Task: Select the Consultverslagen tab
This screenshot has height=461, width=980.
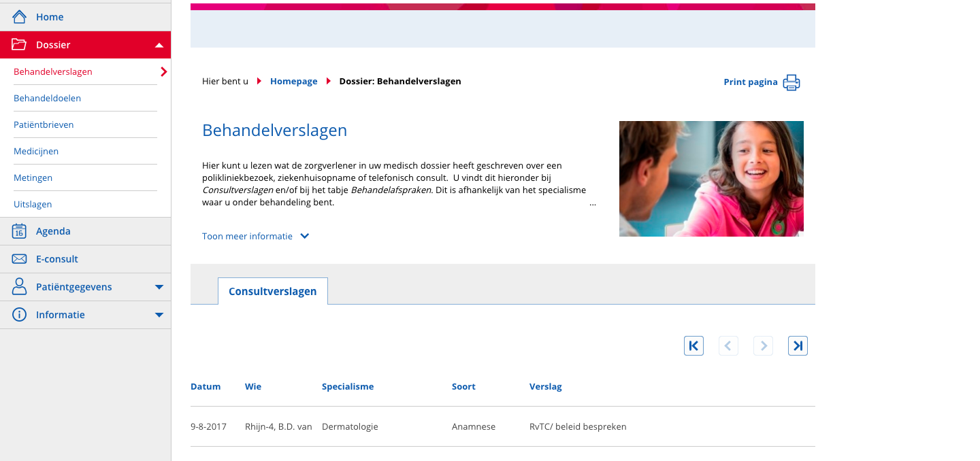Action: coord(272,292)
